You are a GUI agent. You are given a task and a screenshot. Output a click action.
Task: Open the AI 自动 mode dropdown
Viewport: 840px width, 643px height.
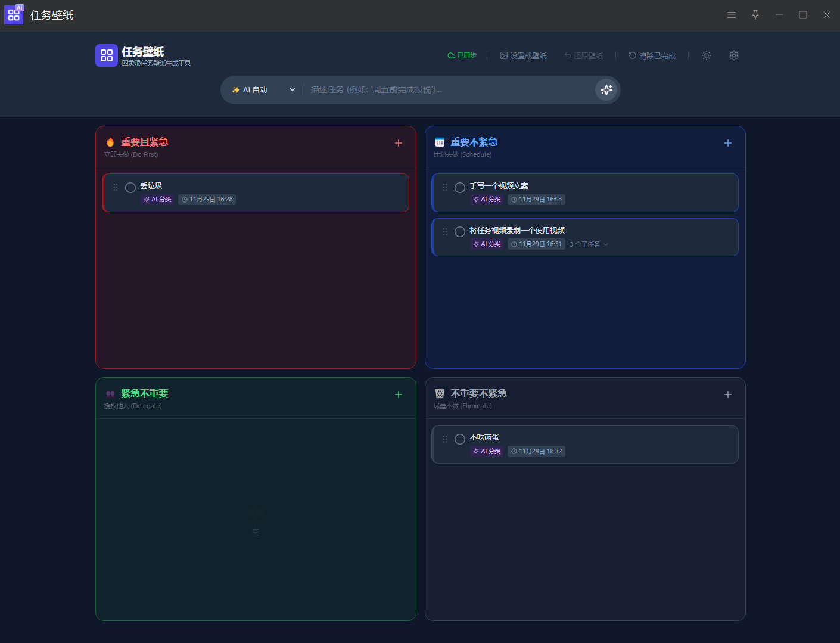pyautogui.click(x=263, y=90)
